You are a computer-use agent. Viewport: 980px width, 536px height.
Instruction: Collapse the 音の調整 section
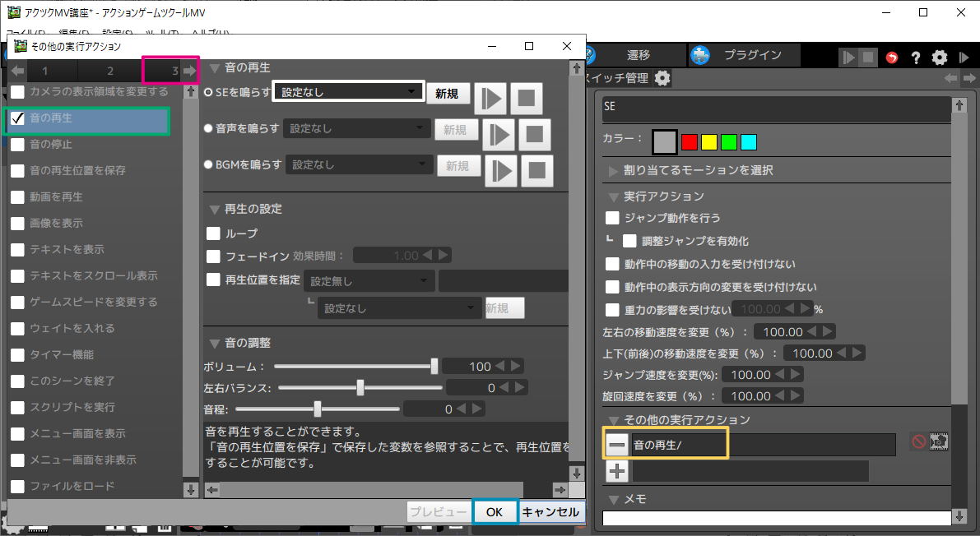(215, 343)
